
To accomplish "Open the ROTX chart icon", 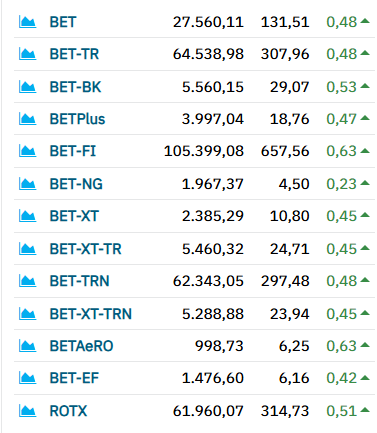I will click(x=27, y=411).
